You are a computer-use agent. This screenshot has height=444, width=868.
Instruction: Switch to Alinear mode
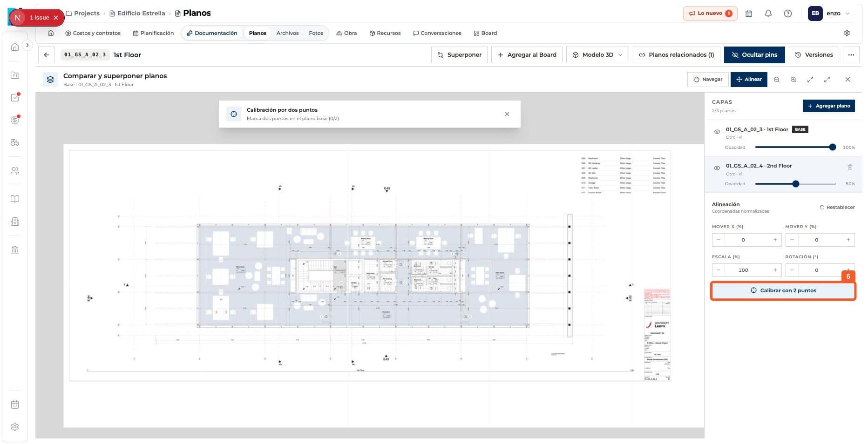click(749, 80)
